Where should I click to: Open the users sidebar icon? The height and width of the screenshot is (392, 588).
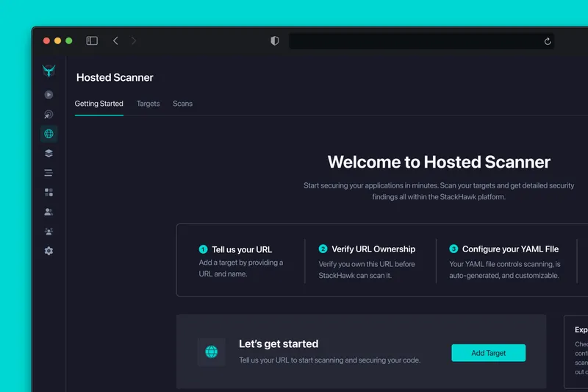coord(49,212)
